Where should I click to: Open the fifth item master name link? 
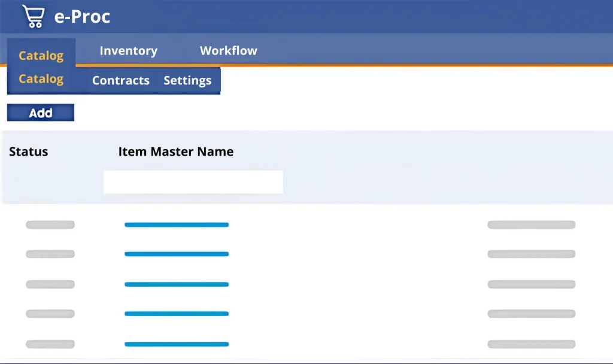tap(176, 344)
